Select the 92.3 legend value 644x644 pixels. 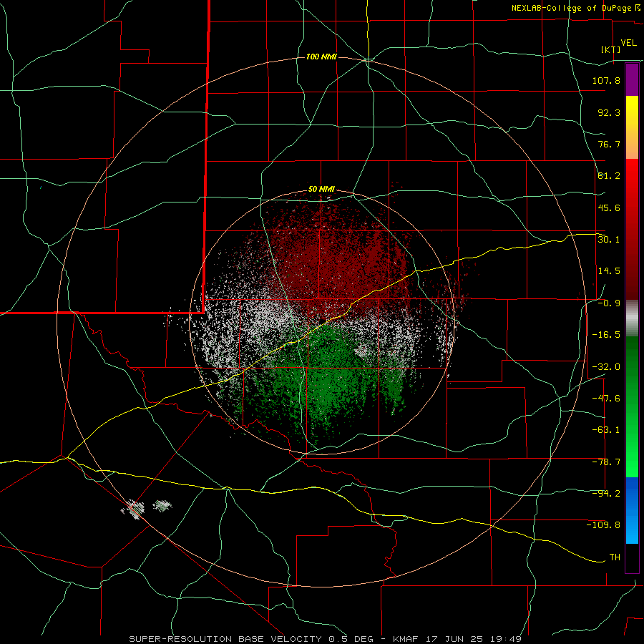pos(609,112)
